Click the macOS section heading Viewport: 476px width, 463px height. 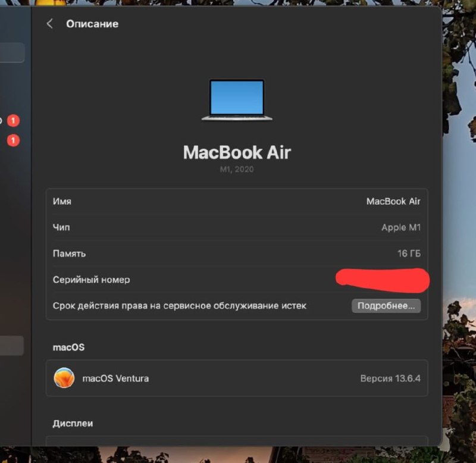(x=68, y=347)
